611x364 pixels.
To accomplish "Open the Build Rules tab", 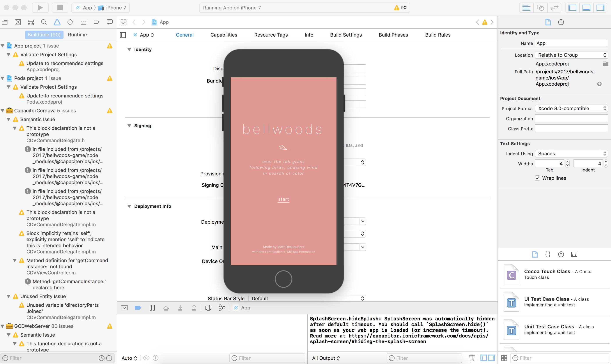I will (x=438, y=35).
